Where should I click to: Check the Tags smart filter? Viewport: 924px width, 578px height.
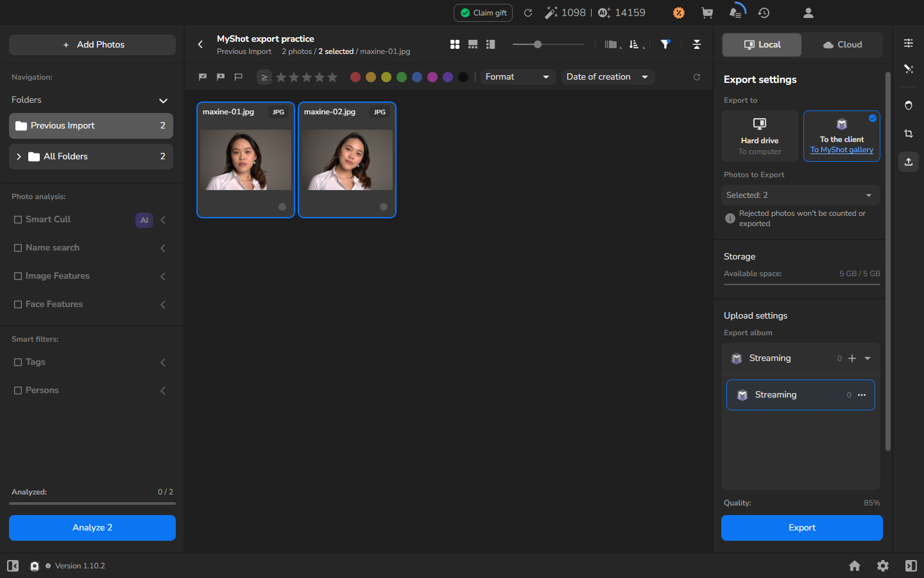pyautogui.click(x=18, y=362)
